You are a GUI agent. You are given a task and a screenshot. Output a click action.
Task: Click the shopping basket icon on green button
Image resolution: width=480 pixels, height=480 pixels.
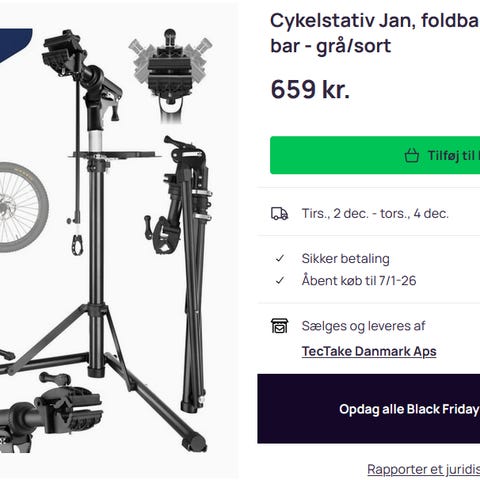pyautogui.click(x=412, y=155)
